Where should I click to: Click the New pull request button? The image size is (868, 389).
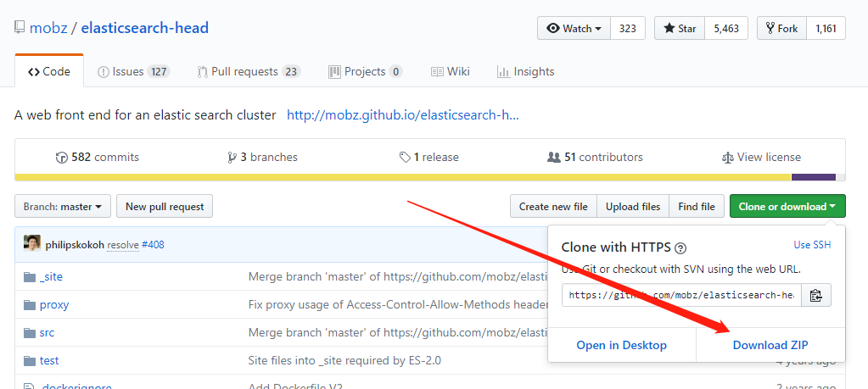click(165, 206)
